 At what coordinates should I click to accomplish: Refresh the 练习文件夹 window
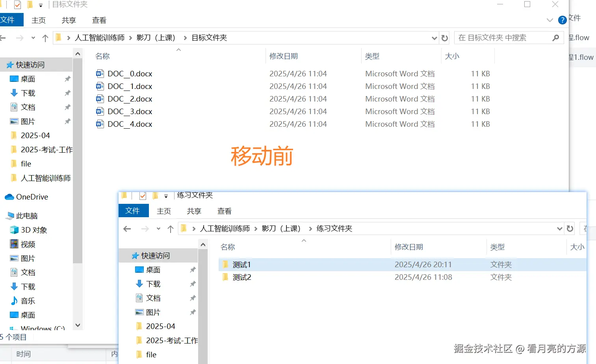pyautogui.click(x=570, y=229)
